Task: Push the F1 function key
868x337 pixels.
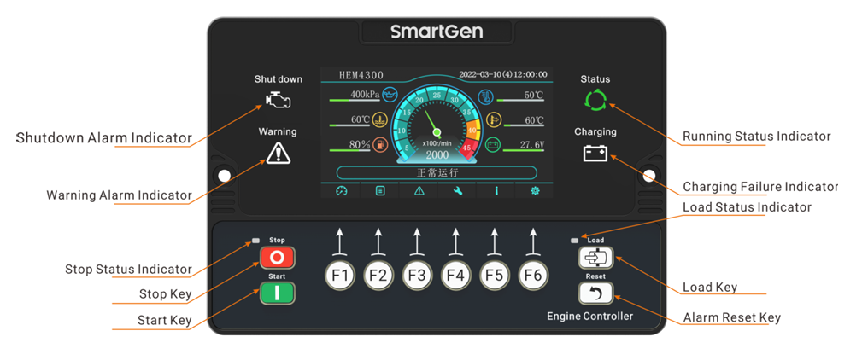Action: pos(339,275)
